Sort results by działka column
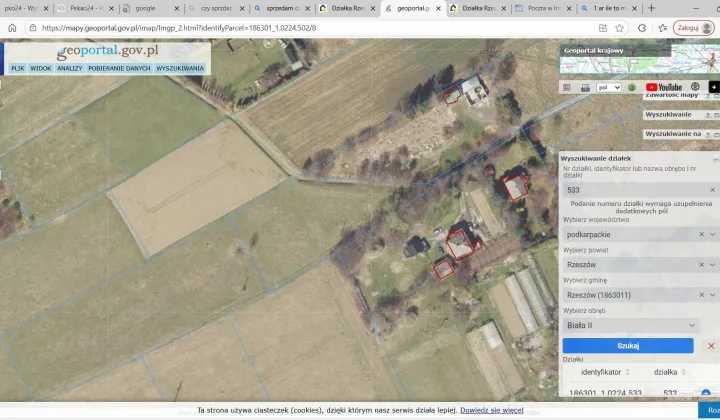Screen dimensions: 720x420 pyautogui.click(x=669, y=372)
